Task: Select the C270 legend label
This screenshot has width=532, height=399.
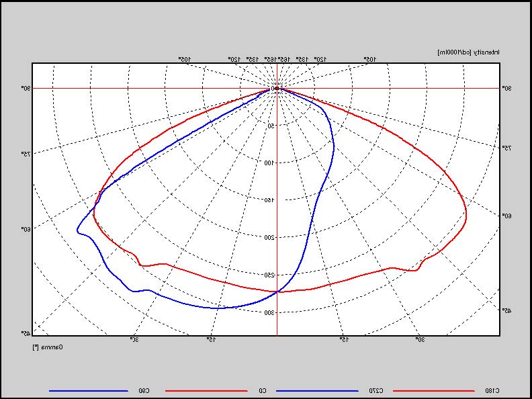Action: 377,390
